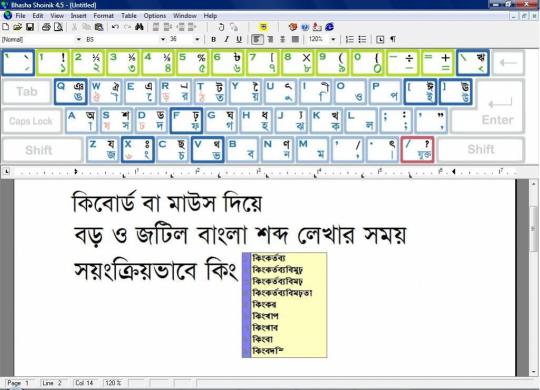Open the Help menu

click(x=210, y=16)
